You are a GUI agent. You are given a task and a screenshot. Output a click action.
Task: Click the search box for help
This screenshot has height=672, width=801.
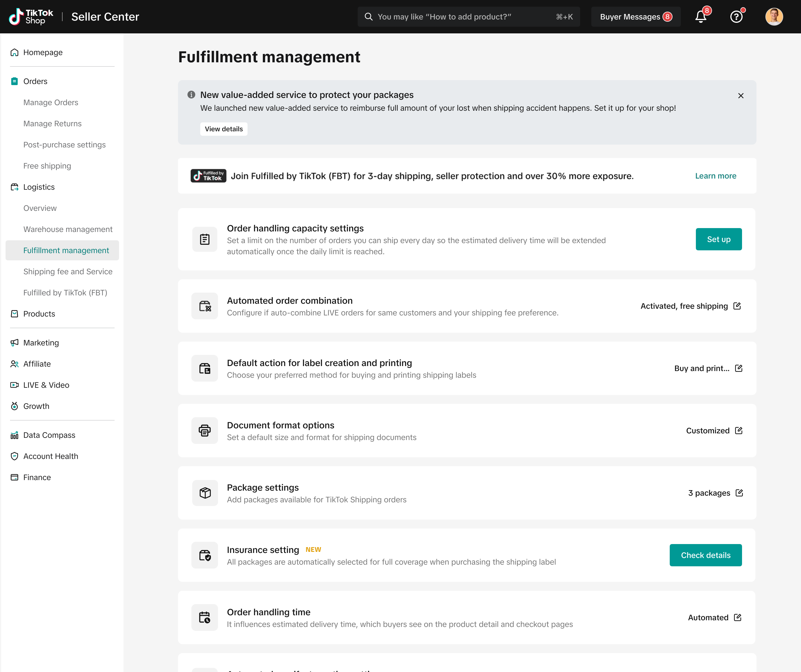point(469,17)
